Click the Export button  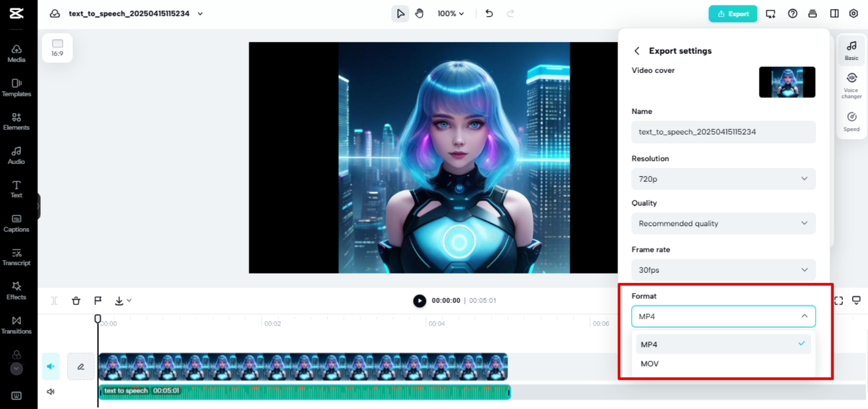click(733, 13)
